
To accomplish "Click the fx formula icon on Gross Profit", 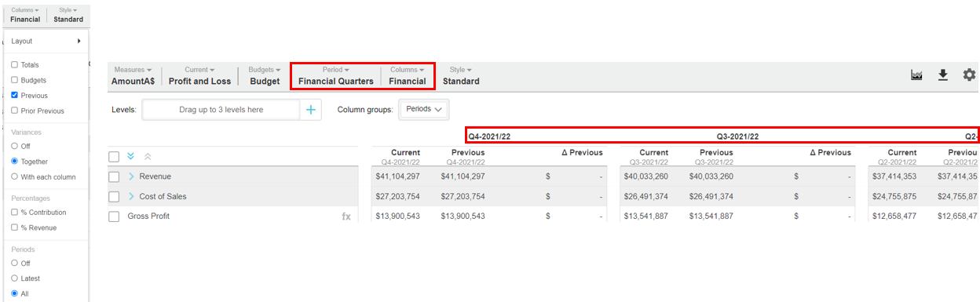I will [x=346, y=216].
